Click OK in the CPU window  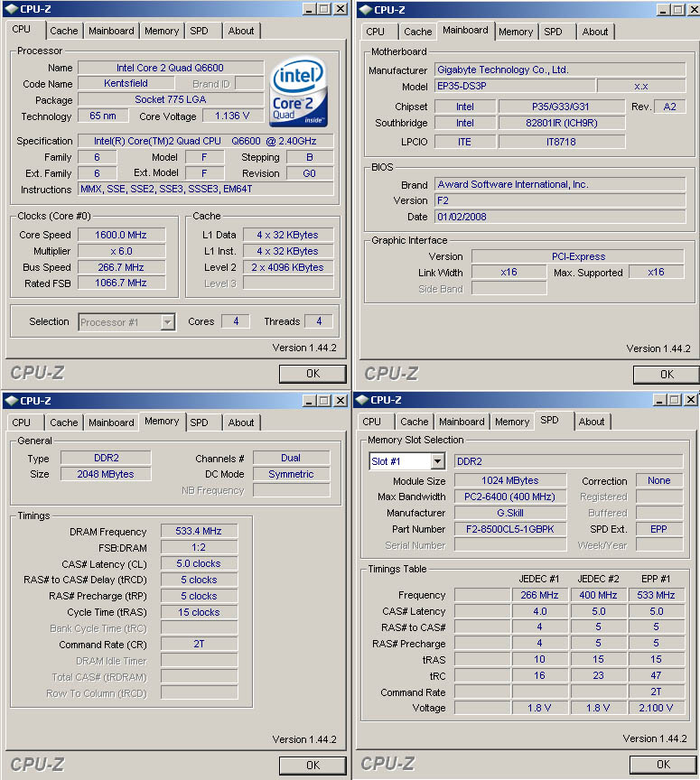click(x=313, y=374)
